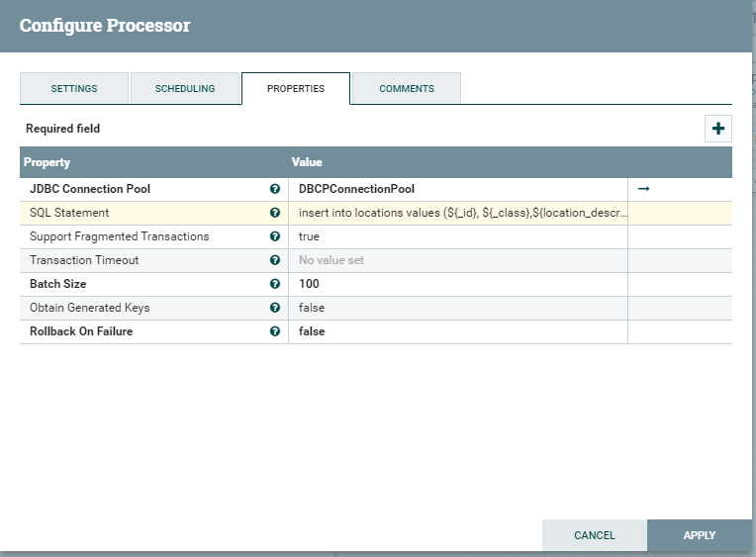Click the plus icon to add property
This screenshot has width=756, height=557.
(x=718, y=129)
